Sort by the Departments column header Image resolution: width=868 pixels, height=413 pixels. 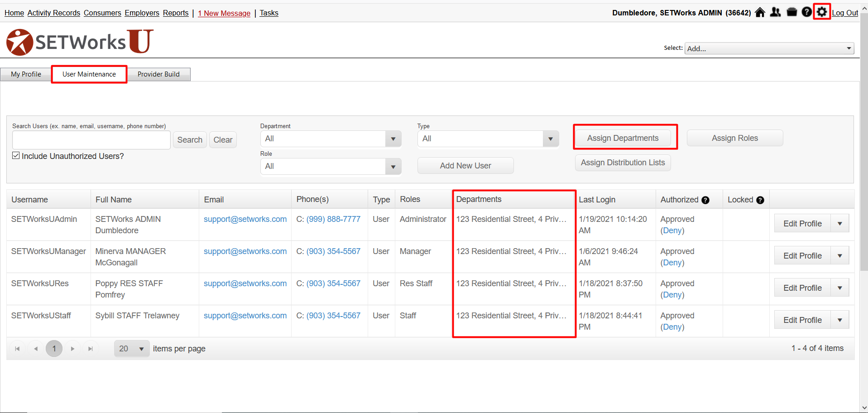point(479,199)
